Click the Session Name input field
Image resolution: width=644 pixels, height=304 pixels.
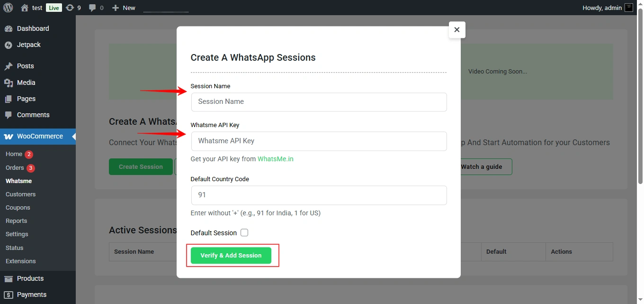[319, 102]
